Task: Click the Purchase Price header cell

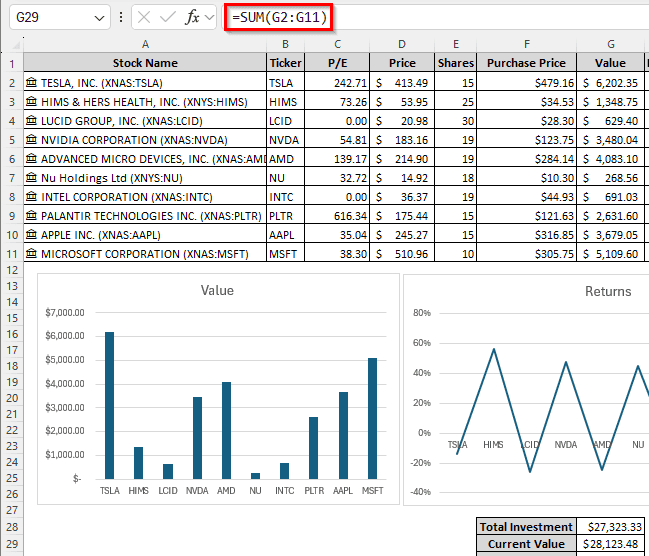Action: [526, 63]
